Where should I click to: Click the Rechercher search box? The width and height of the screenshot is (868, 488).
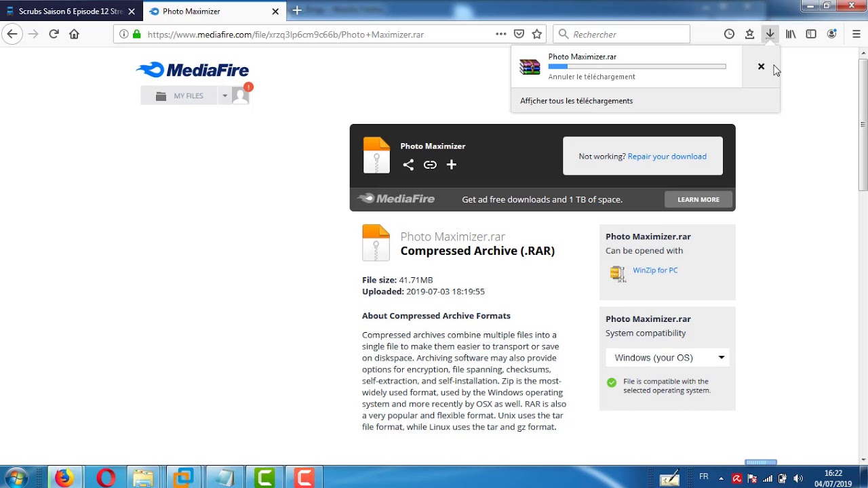tap(622, 34)
